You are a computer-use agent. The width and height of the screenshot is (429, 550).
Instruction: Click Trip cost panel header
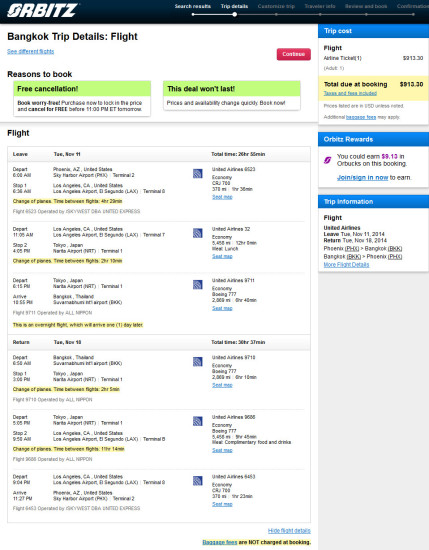point(373,31)
